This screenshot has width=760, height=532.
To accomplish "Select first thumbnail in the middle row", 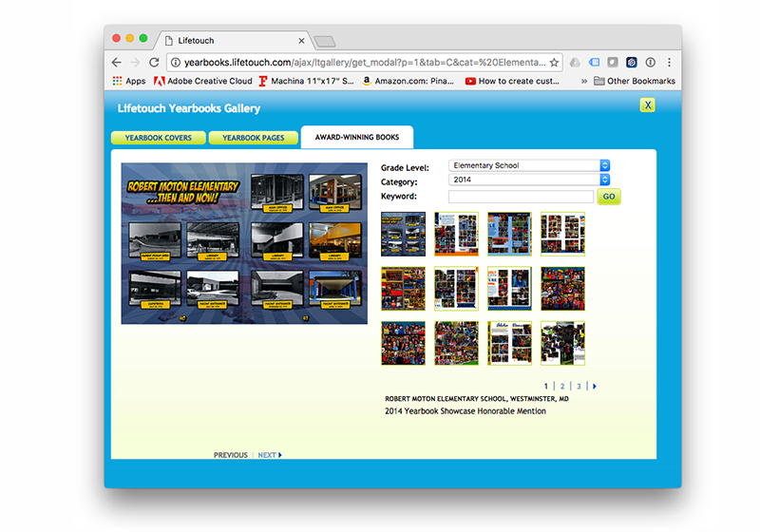I will [x=403, y=288].
